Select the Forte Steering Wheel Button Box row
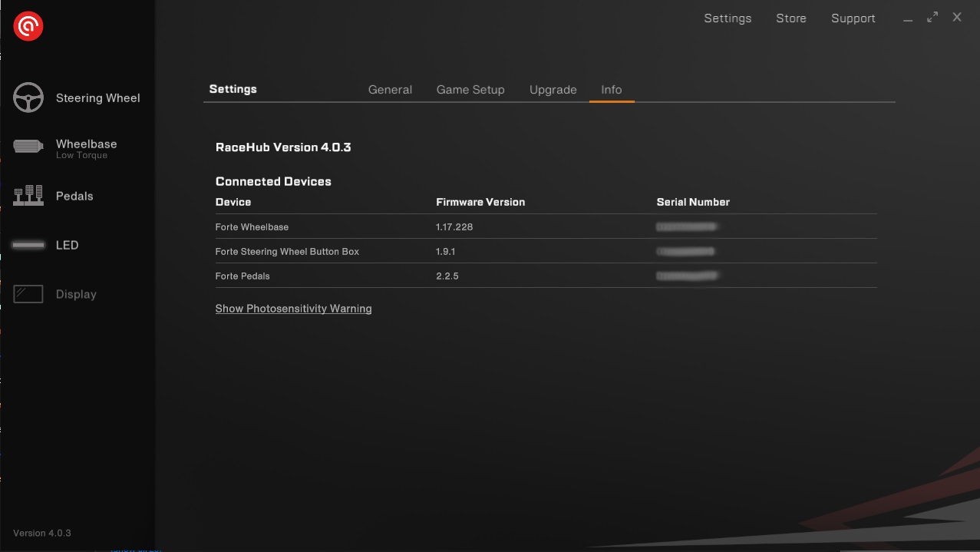The height and width of the screenshot is (552, 980). [546, 251]
